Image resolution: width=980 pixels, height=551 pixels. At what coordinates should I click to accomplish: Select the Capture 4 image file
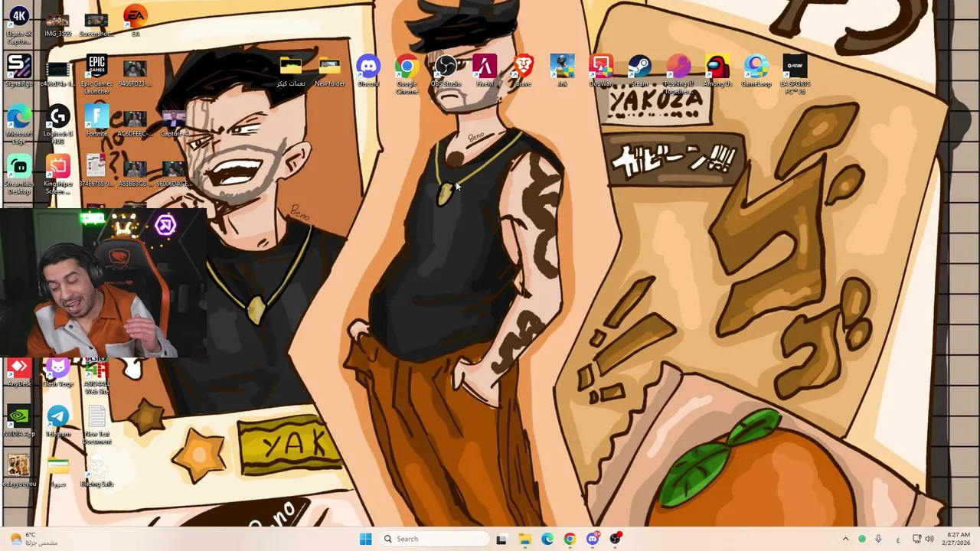[174, 122]
